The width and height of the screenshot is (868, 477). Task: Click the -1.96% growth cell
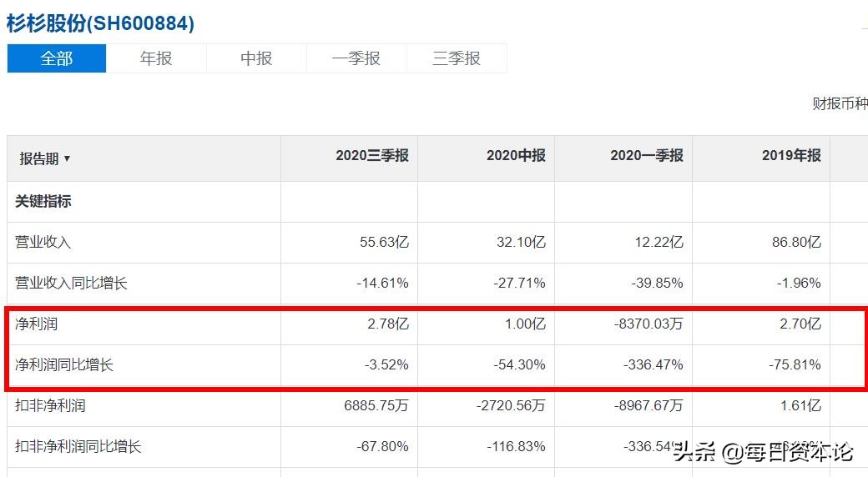point(799,284)
